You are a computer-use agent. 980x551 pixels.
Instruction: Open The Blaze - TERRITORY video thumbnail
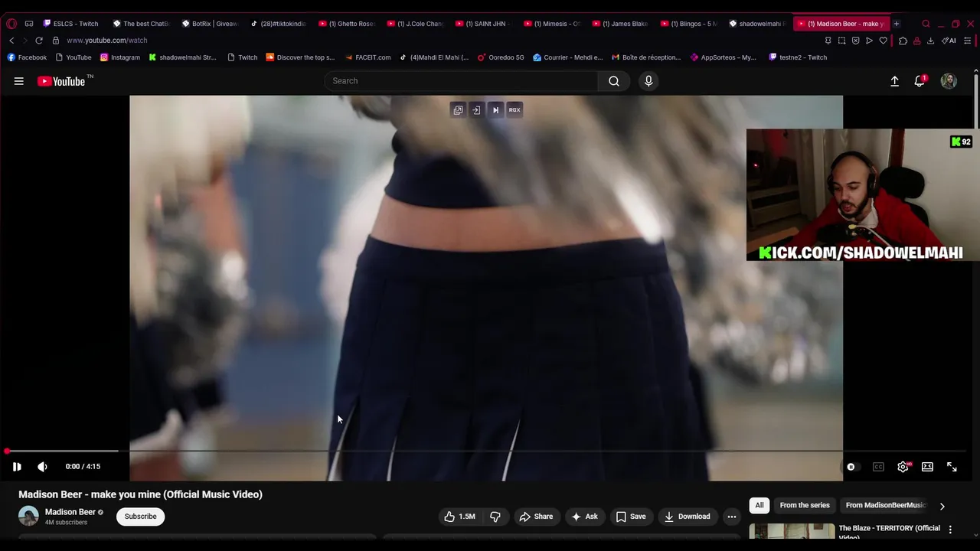[x=792, y=531]
